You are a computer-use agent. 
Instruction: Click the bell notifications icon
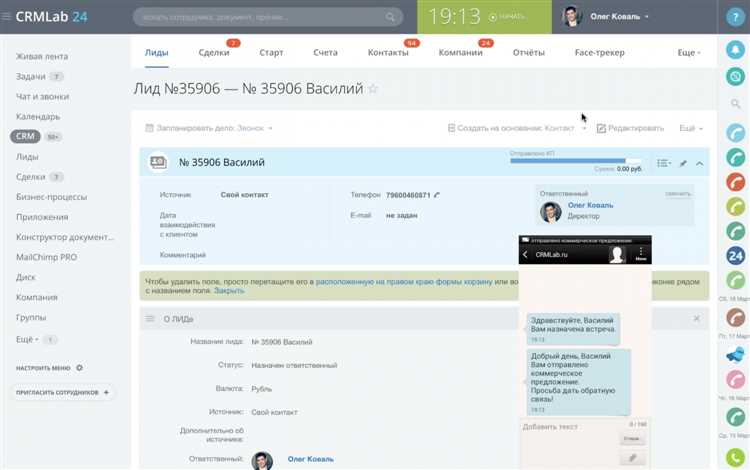tap(735, 49)
